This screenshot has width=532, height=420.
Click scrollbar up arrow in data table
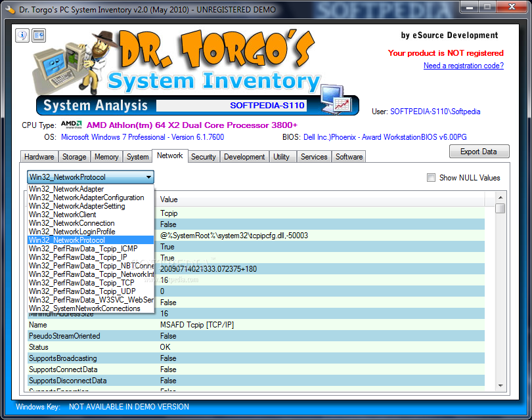(500, 198)
